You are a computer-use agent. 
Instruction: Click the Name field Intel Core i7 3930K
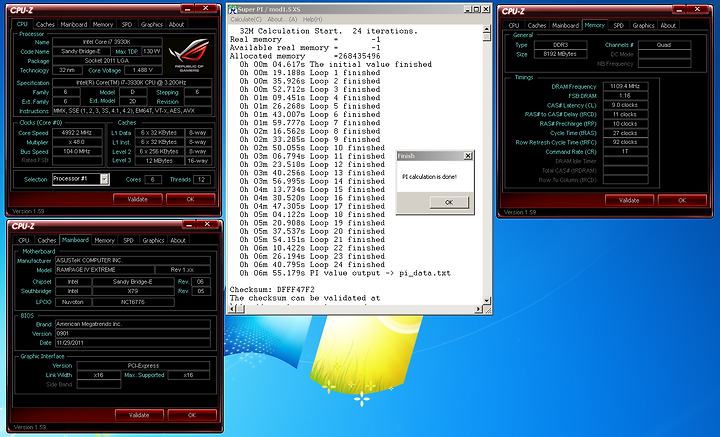(107, 42)
